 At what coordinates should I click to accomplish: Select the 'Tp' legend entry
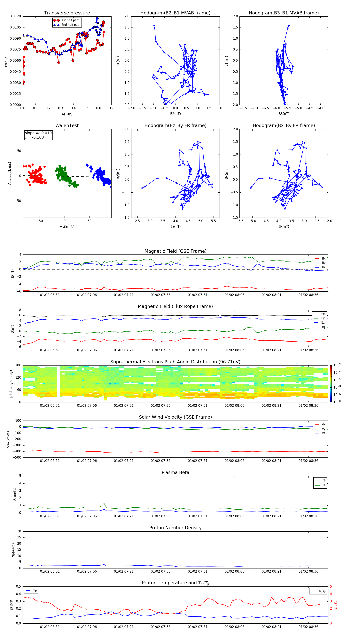(31, 591)
